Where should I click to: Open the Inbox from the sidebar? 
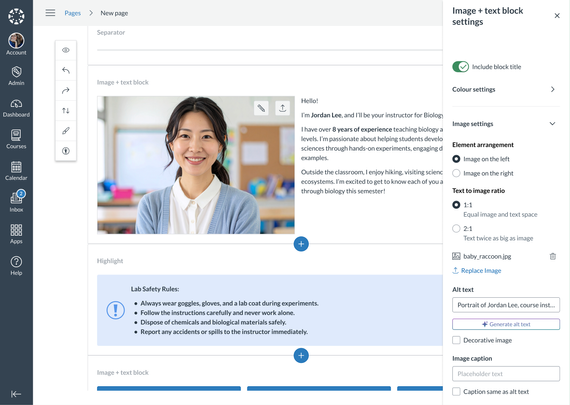16,201
